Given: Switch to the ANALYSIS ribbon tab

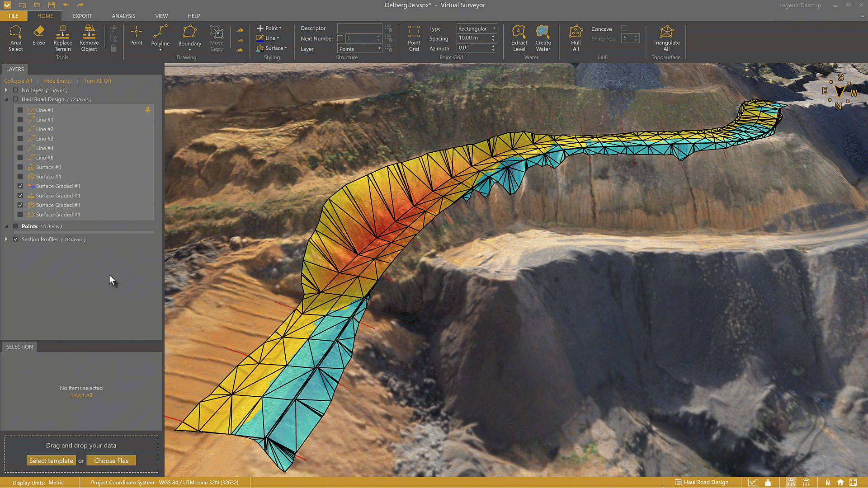Looking at the screenshot, I should [123, 16].
